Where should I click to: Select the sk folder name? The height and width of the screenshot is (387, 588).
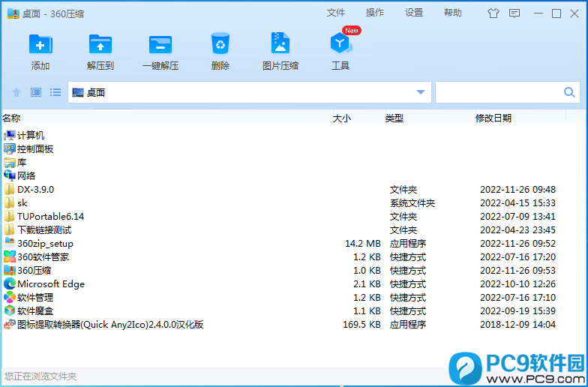pyautogui.click(x=22, y=202)
